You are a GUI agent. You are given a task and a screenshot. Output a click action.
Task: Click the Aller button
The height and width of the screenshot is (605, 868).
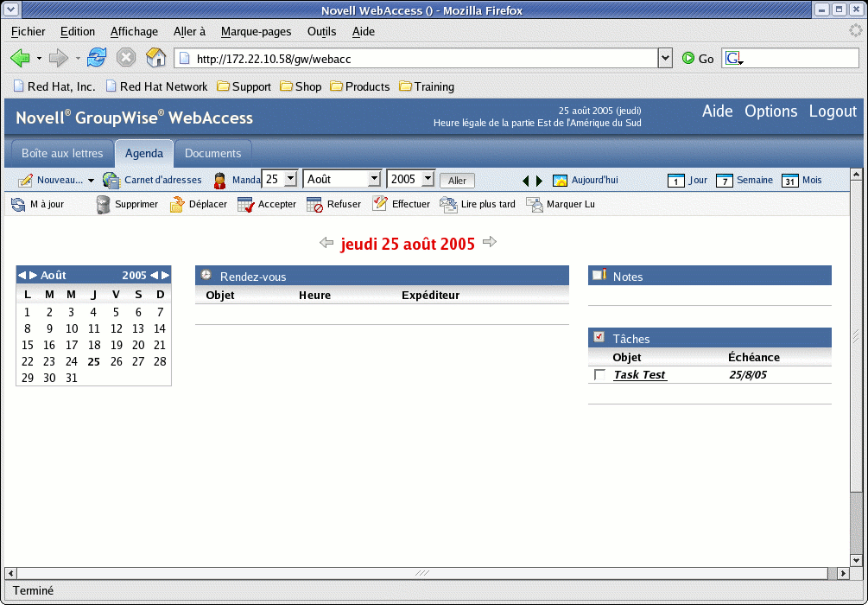coord(457,181)
